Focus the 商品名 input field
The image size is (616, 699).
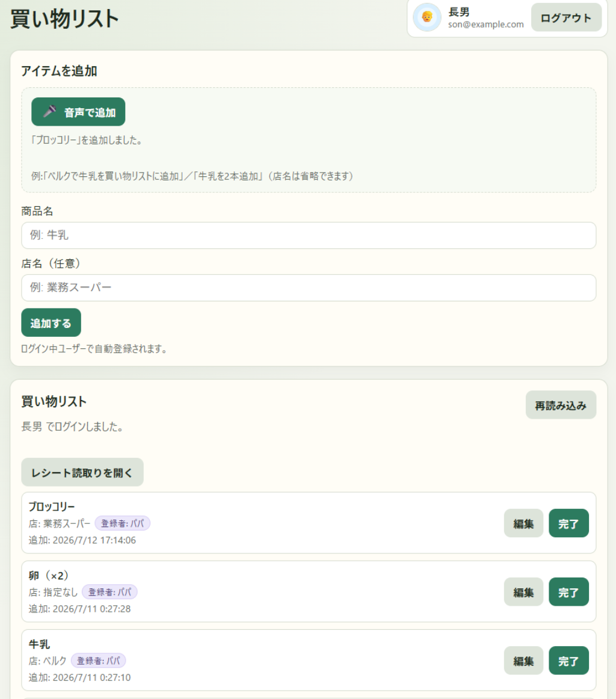click(309, 235)
